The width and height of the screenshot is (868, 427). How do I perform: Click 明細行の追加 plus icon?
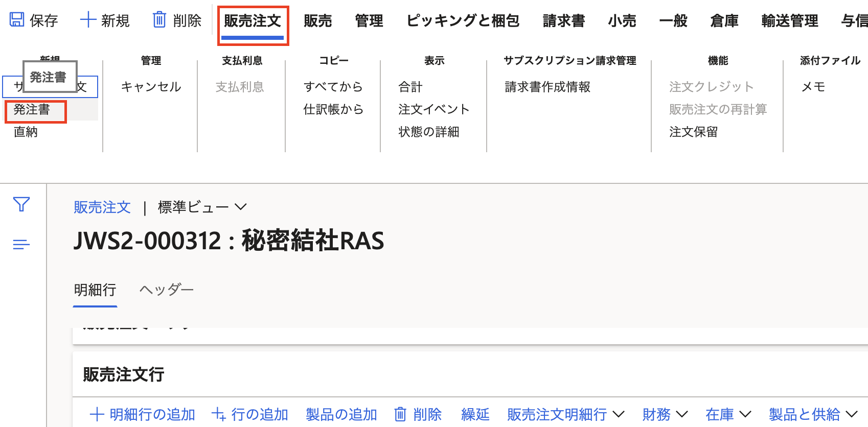pos(97,414)
